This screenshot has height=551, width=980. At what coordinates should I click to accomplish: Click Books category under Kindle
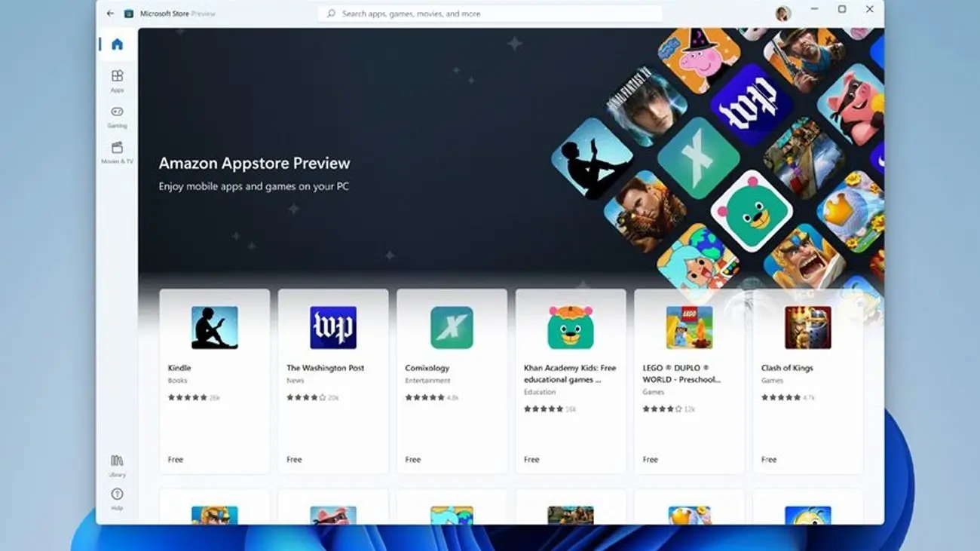point(177,381)
